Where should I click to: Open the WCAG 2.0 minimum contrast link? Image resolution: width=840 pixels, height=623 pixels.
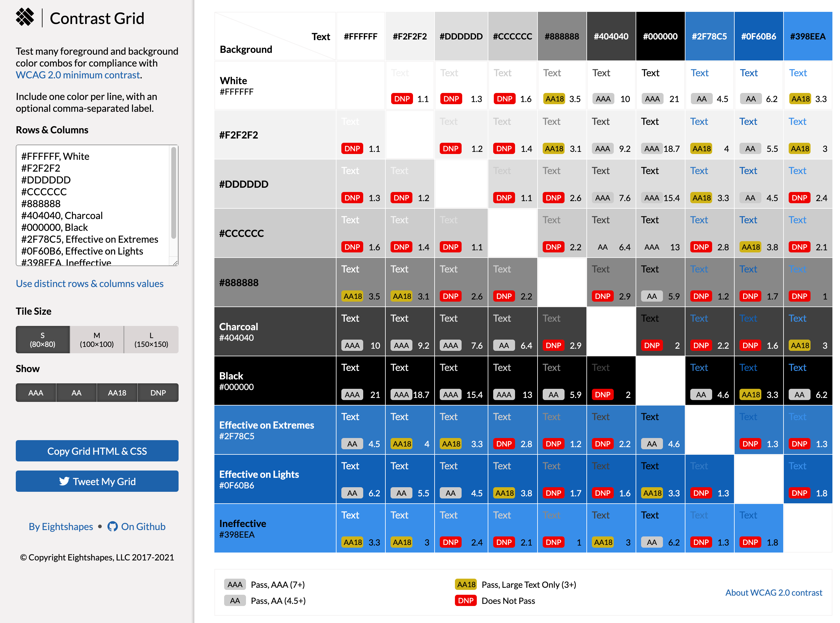[78, 75]
